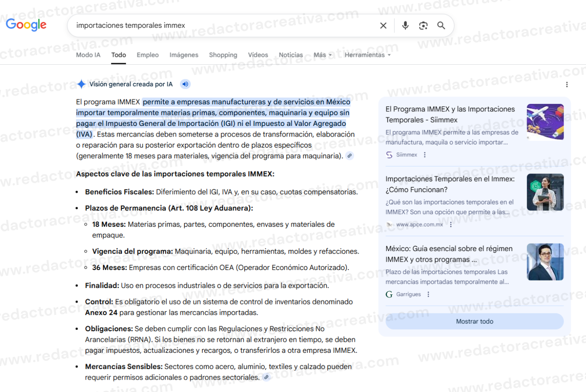Open the three-dot menu beside www.apce.com.mx
Screen dimensions: 586x392
[451, 225]
